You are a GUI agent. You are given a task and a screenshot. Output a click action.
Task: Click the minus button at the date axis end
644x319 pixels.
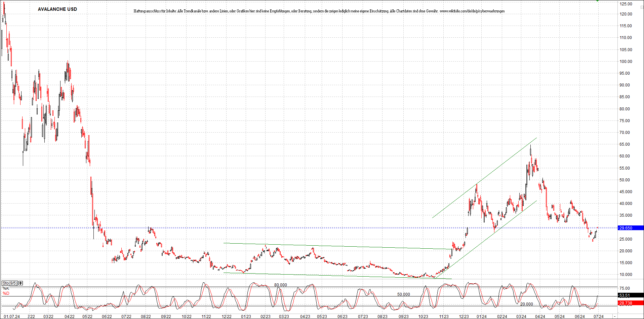[615, 316]
